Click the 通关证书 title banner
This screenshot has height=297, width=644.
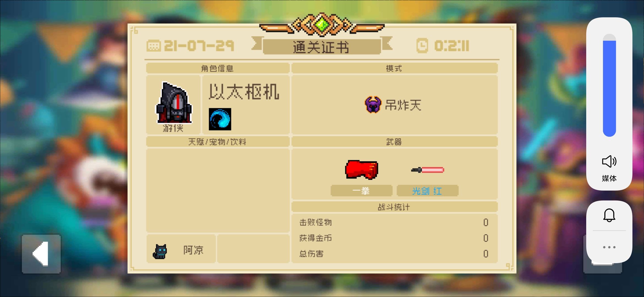(321, 47)
